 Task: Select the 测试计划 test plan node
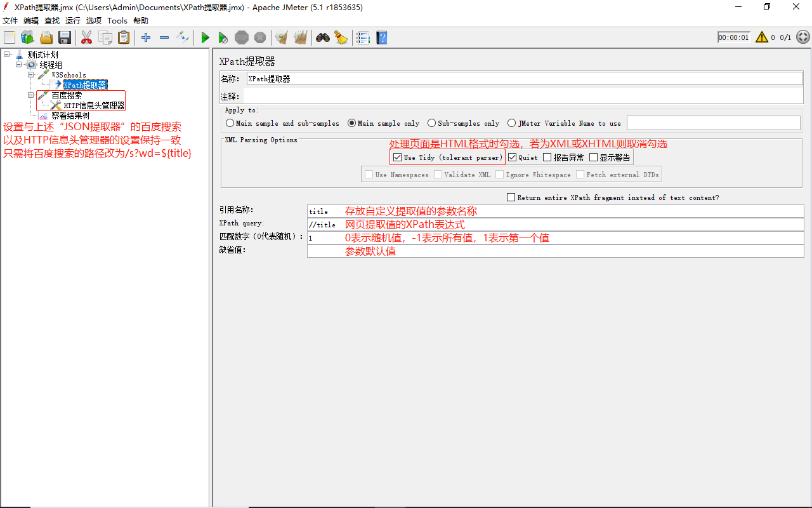43,55
